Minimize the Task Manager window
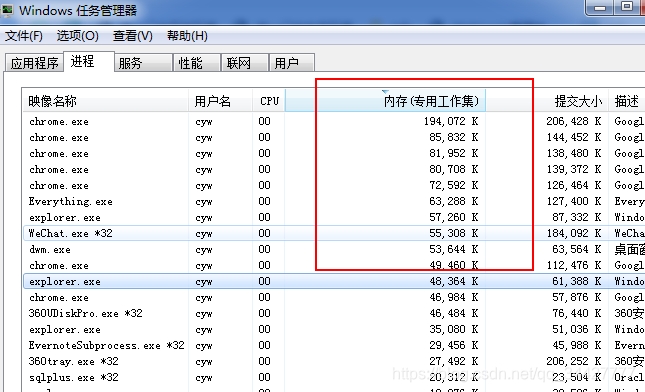The width and height of the screenshot is (645, 392). click(600, 7)
